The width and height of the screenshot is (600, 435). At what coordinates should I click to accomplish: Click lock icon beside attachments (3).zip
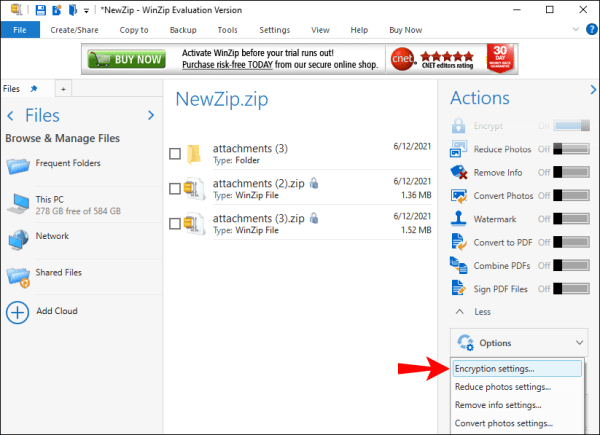[x=314, y=218]
